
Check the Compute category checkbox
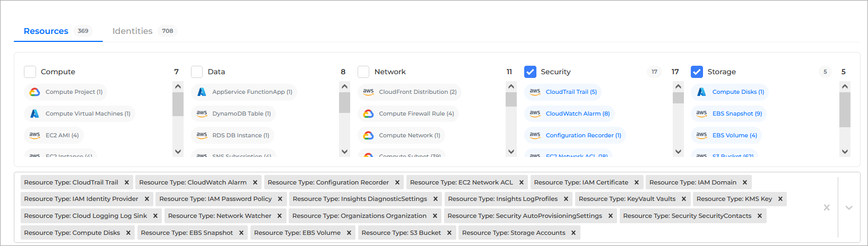(30, 72)
